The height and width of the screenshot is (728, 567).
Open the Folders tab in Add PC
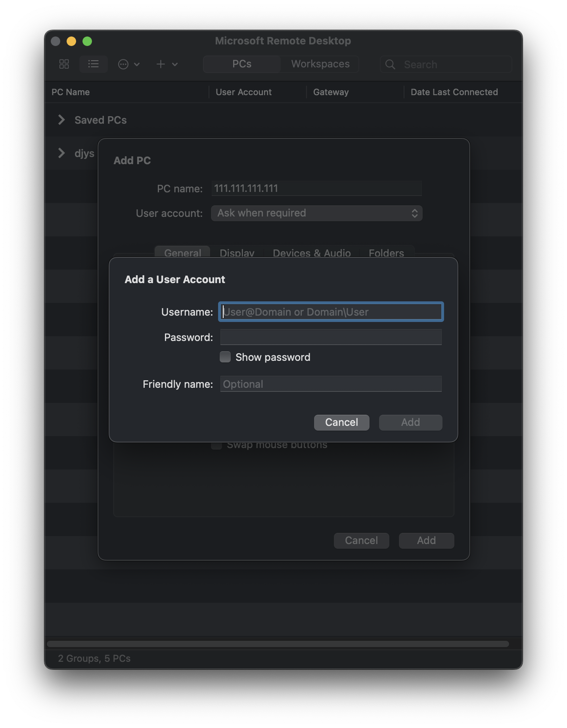click(x=386, y=252)
